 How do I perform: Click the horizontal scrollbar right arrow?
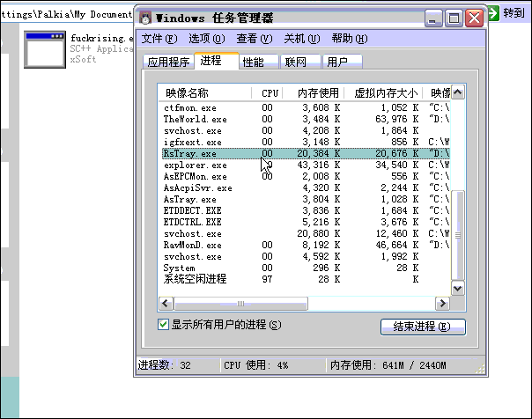(x=443, y=304)
